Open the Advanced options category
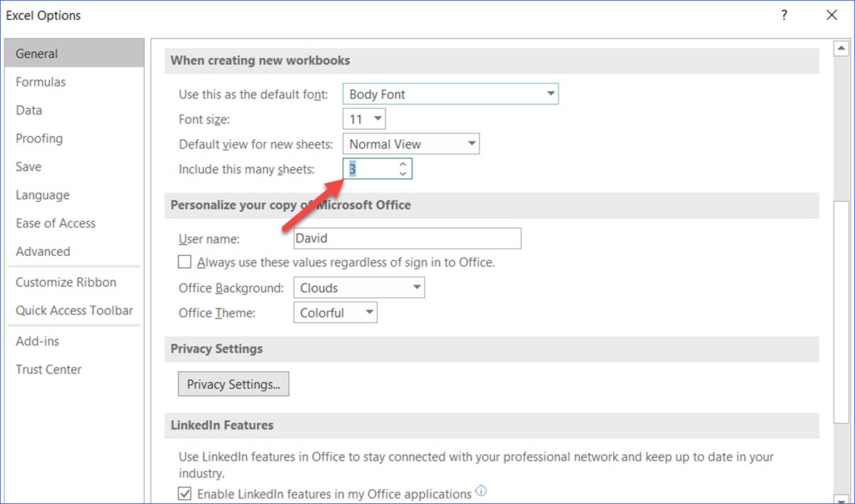855x504 pixels. pos(43,252)
